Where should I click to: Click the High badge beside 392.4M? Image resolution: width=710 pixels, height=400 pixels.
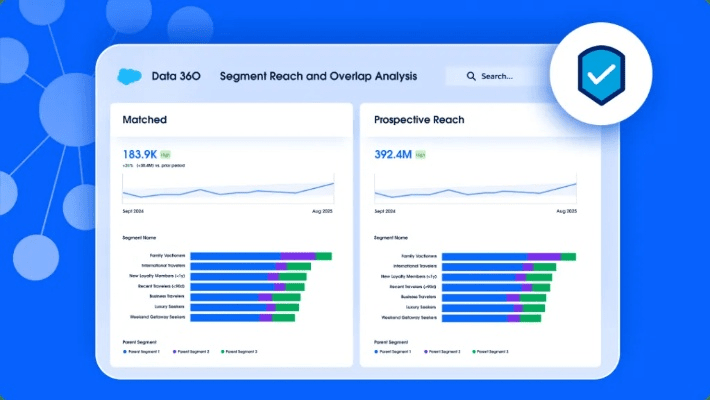click(421, 155)
